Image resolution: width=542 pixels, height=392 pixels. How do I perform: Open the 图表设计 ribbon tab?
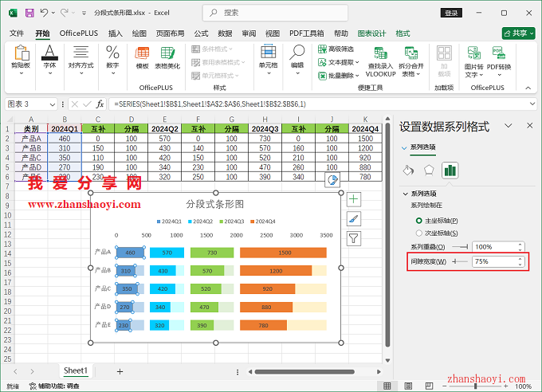(371, 33)
